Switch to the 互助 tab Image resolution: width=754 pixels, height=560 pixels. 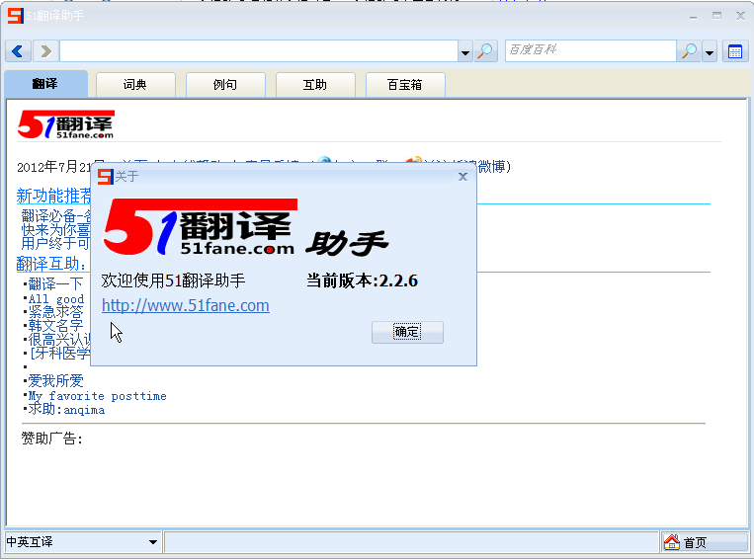(x=315, y=85)
